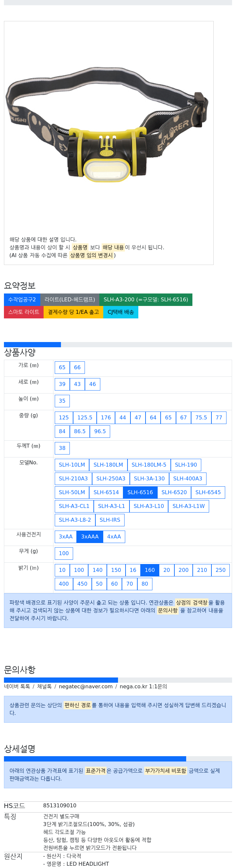The image size is (236, 868).
Task: Select the CJ택배 배송 badge
Action: pyautogui.click(x=121, y=312)
